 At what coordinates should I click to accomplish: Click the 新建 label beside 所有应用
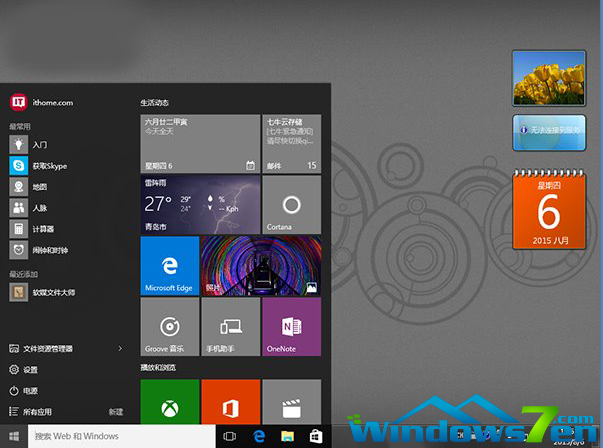pos(116,412)
